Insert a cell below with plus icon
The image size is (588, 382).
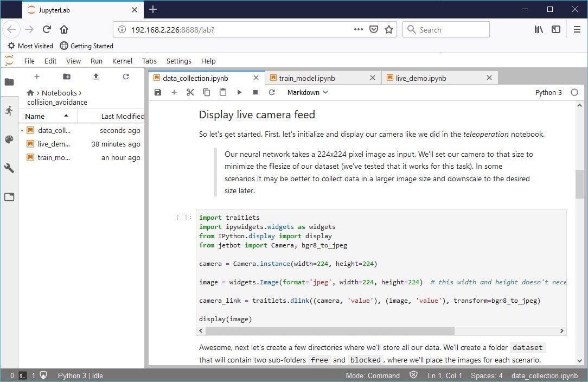[x=174, y=92]
